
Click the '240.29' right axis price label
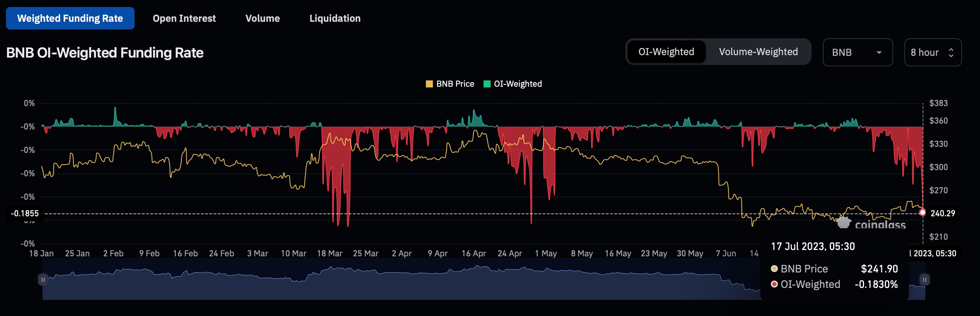click(x=943, y=213)
